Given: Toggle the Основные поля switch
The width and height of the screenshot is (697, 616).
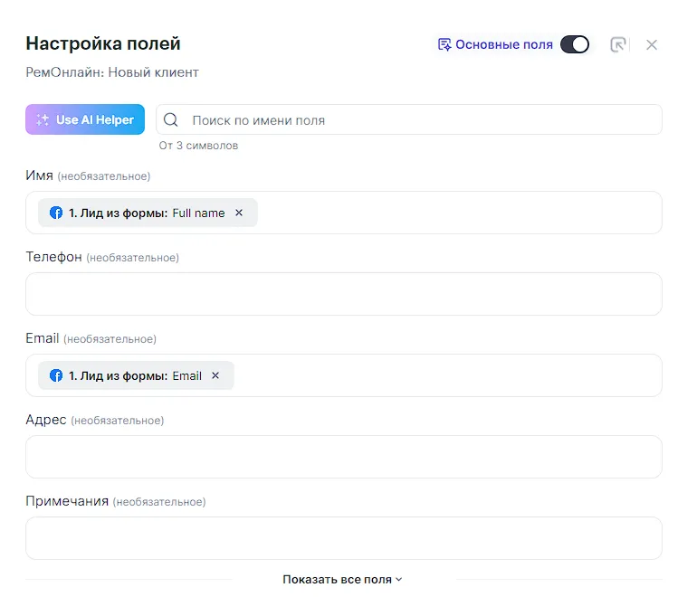Looking at the screenshot, I should 574,44.
